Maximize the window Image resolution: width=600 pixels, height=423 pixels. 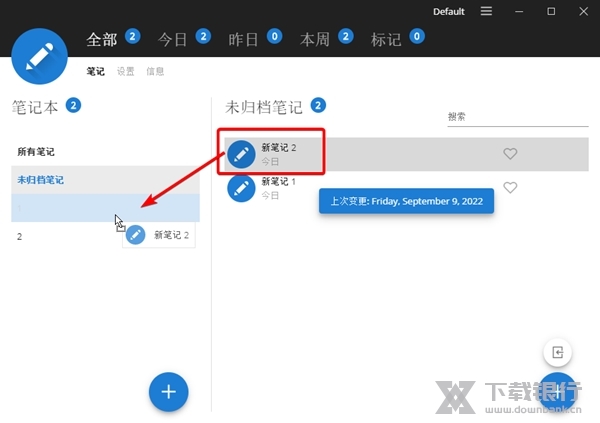pos(551,11)
